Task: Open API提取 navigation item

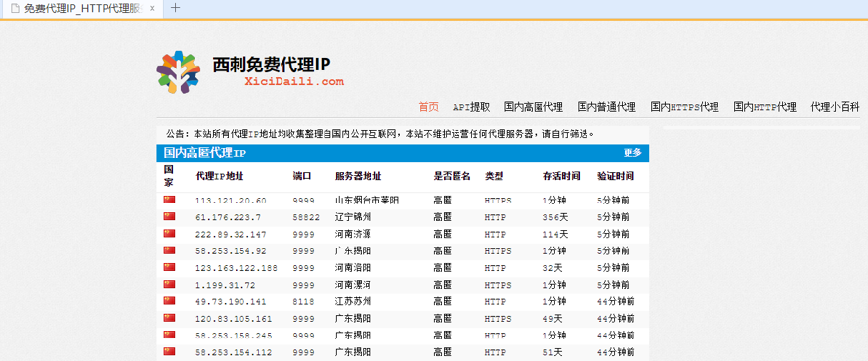Action: tap(471, 107)
